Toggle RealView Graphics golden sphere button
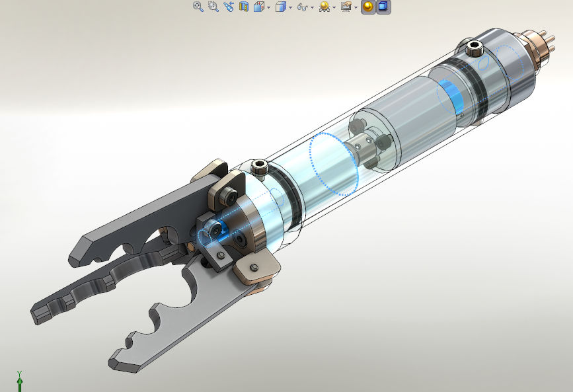This screenshot has height=392, width=573. tap(368, 7)
